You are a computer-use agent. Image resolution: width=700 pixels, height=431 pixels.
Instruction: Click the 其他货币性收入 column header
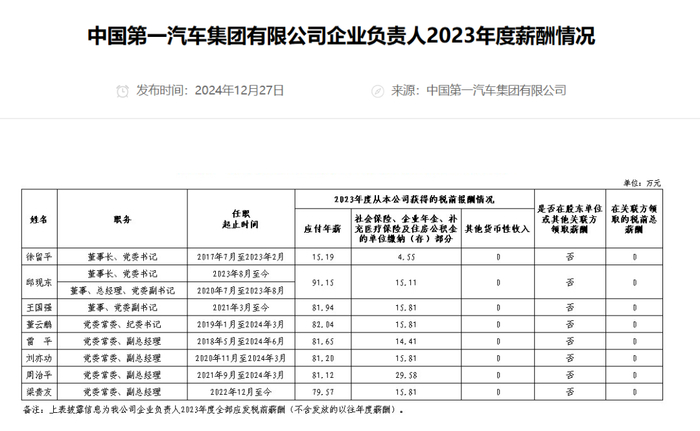pos(498,229)
